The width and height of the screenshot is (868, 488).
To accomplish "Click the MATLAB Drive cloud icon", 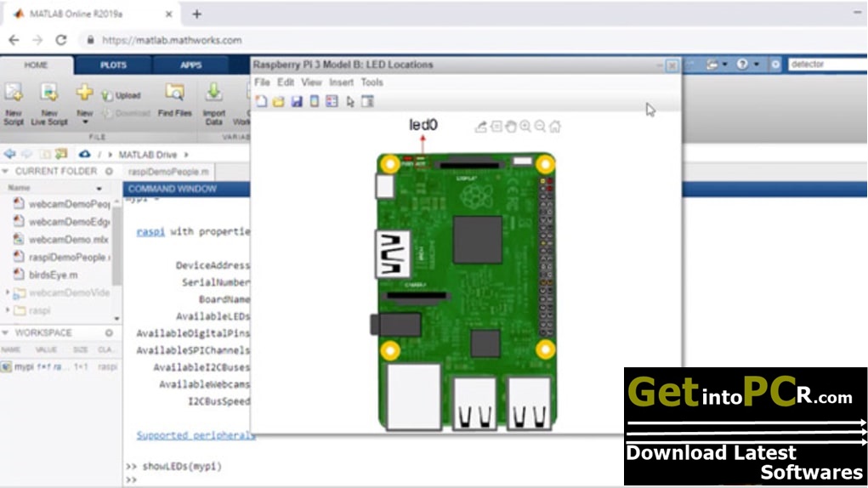I will click(x=84, y=154).
